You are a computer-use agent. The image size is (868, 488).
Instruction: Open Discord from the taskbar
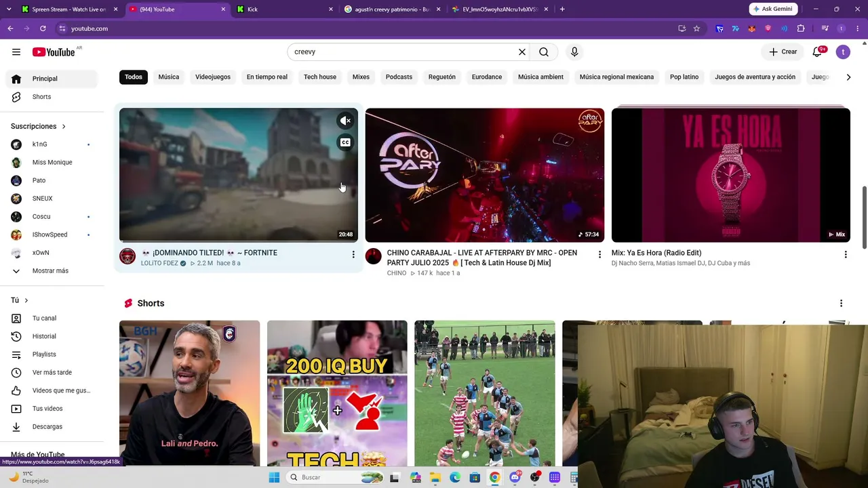point(515,477)
